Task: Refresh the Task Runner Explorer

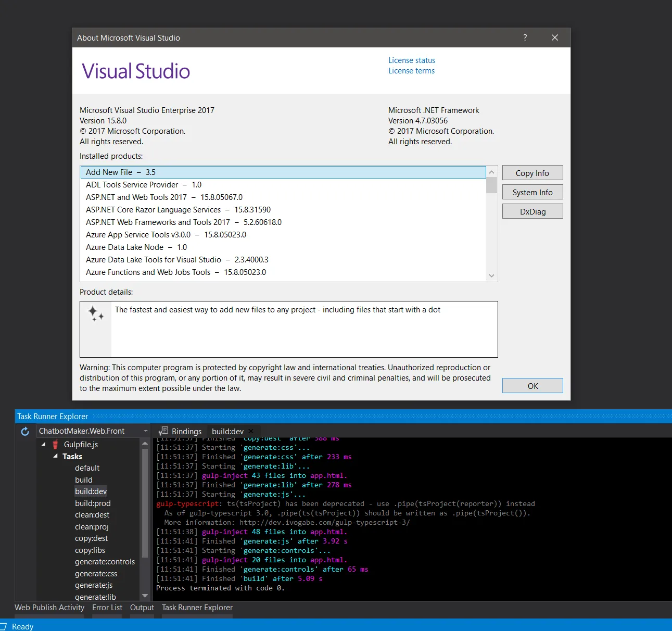Action: click(x=25, y=431)
